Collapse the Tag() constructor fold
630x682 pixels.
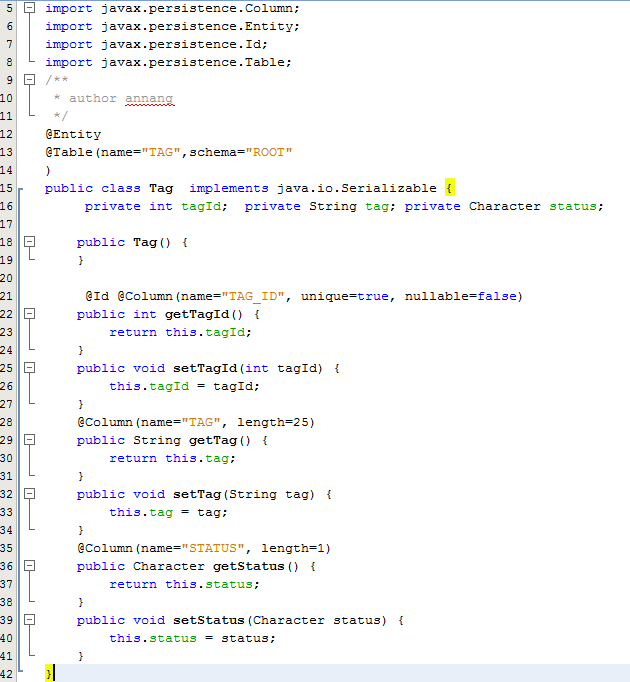[29, 242]
